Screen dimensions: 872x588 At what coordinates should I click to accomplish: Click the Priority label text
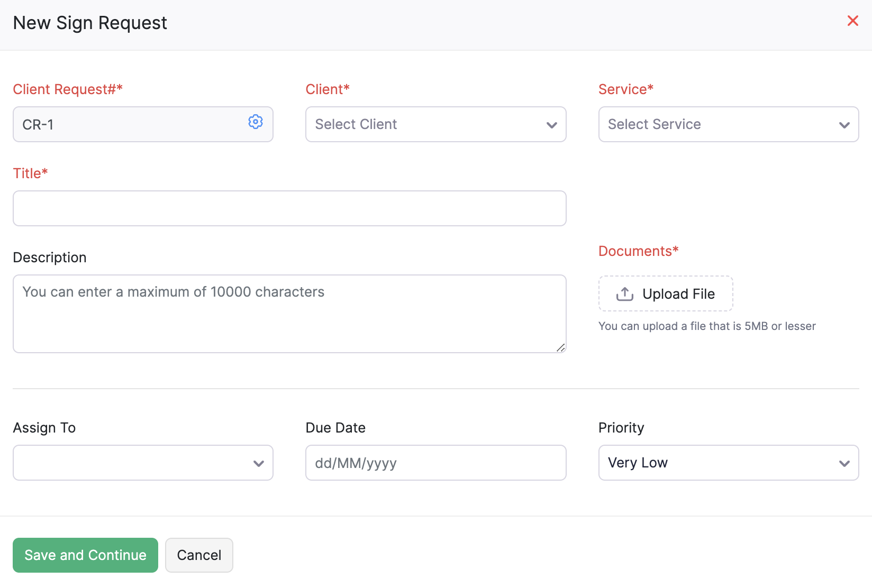(621, 428)
